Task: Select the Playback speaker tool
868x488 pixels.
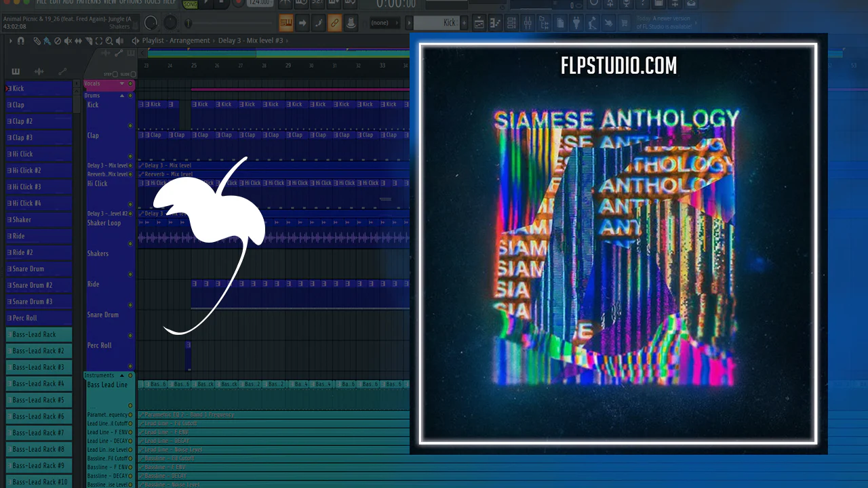Action: 120,41
